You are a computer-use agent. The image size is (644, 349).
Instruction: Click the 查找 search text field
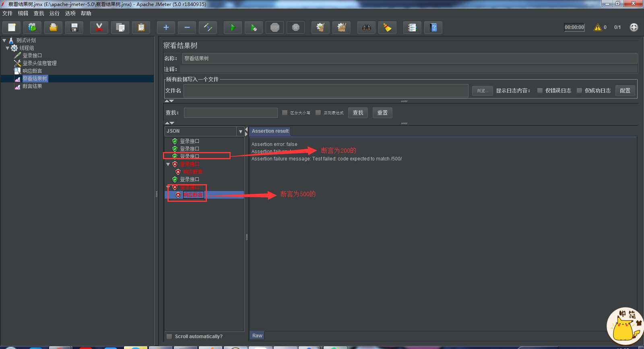231,113
